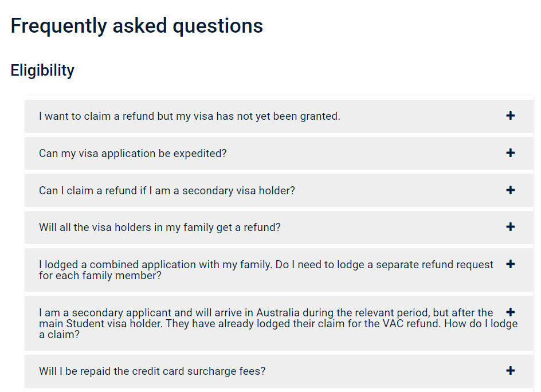Image resolution: width=541 pixels, height=392 pixels.
Task: Click plus icon on combined application question
Action: point(510,264)
